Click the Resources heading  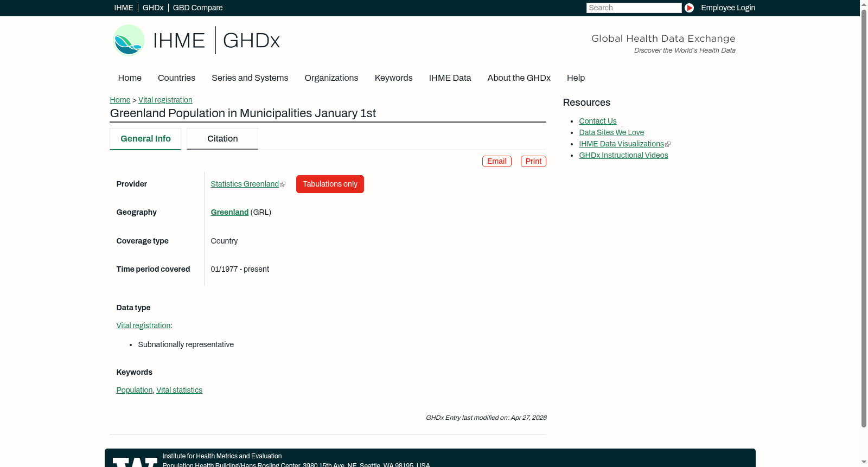[x=586, y=103]
